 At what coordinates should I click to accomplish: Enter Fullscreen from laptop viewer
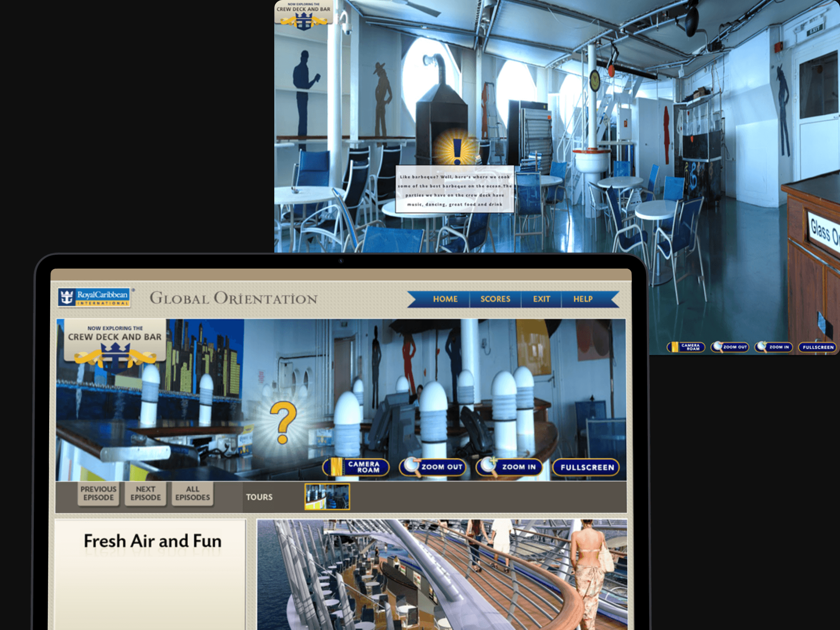coord(586,467)
